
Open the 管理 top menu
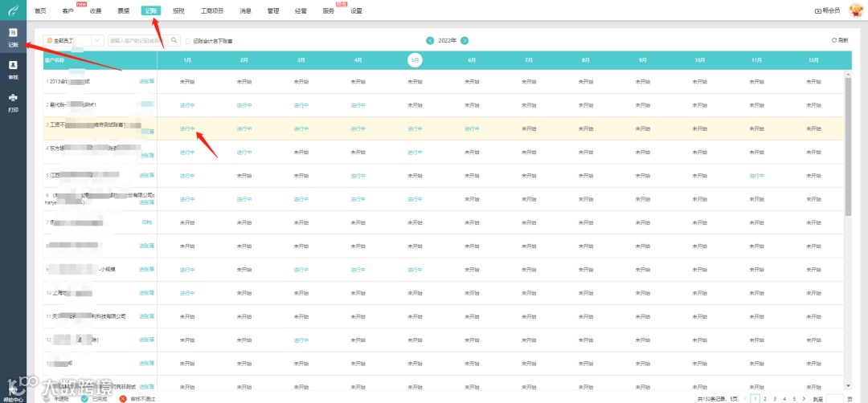pos(273,10)
